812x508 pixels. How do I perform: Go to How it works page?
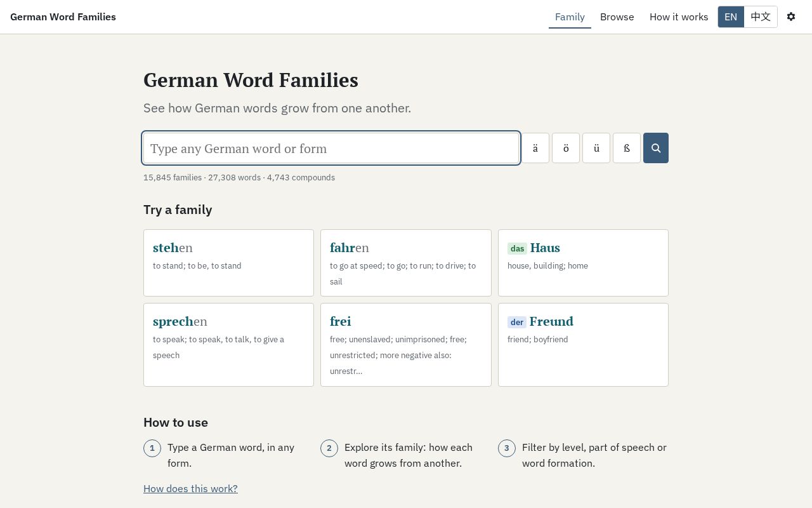(679, 17)
